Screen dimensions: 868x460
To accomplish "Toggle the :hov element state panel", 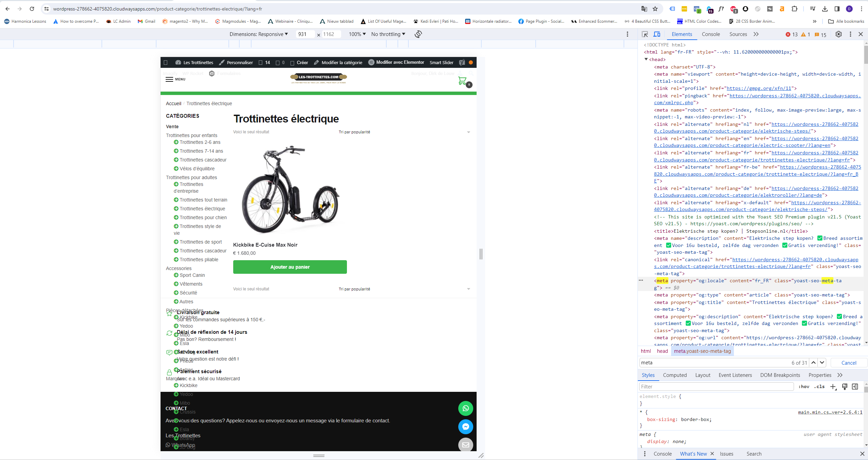I will (804, 387).
